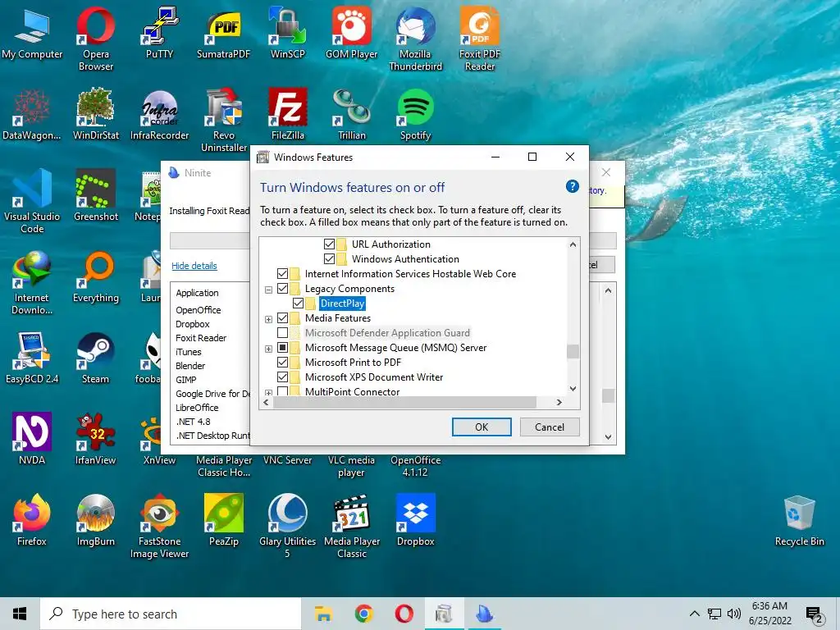Expand the Media Features tree node
840x630 pixels.
point(268,319)
